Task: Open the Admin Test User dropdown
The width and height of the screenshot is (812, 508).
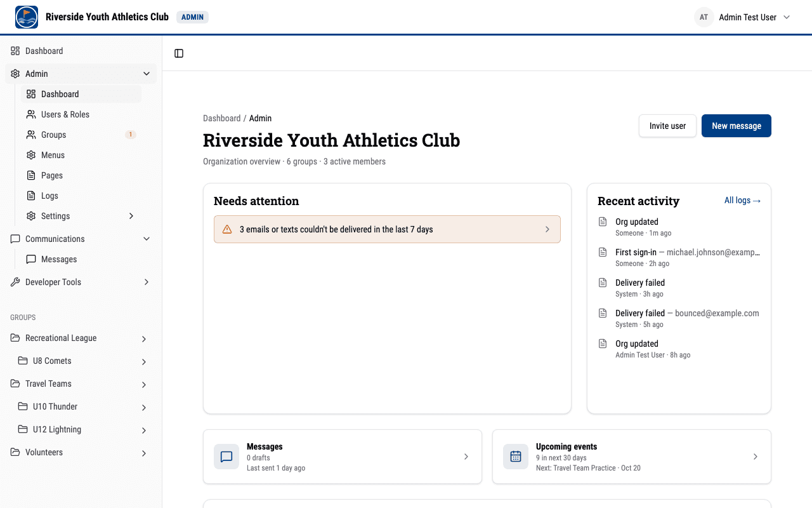Action: click(x=743, y=17)
